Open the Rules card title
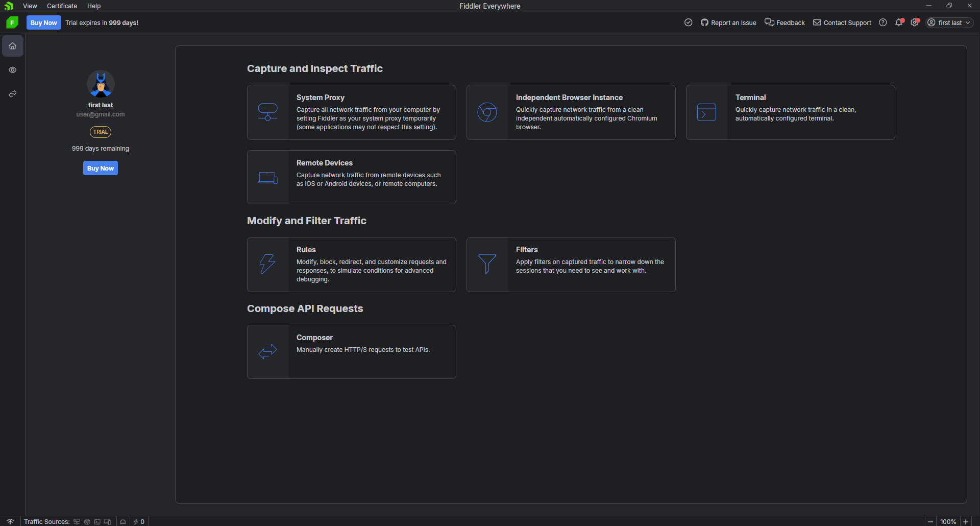Screen dimensions: 980x526 coord(306,250)
